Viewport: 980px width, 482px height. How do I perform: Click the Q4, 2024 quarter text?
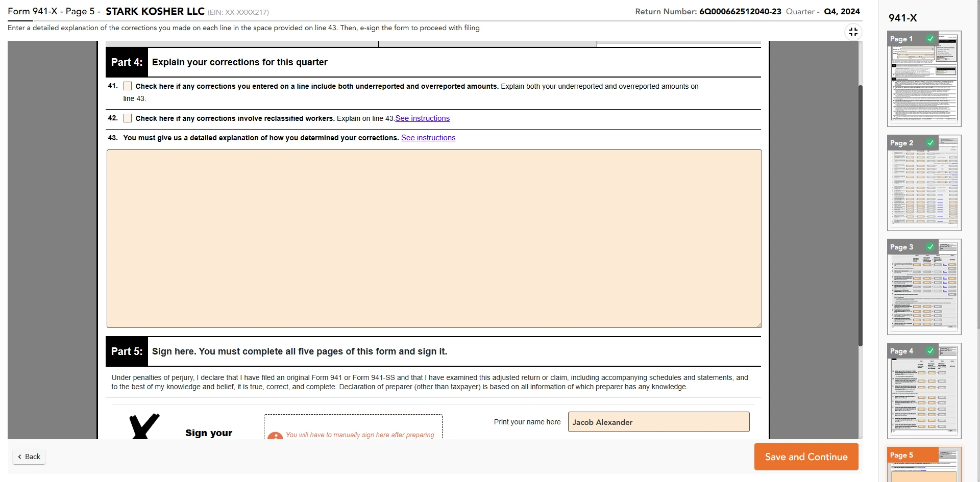tap(842, 11)
